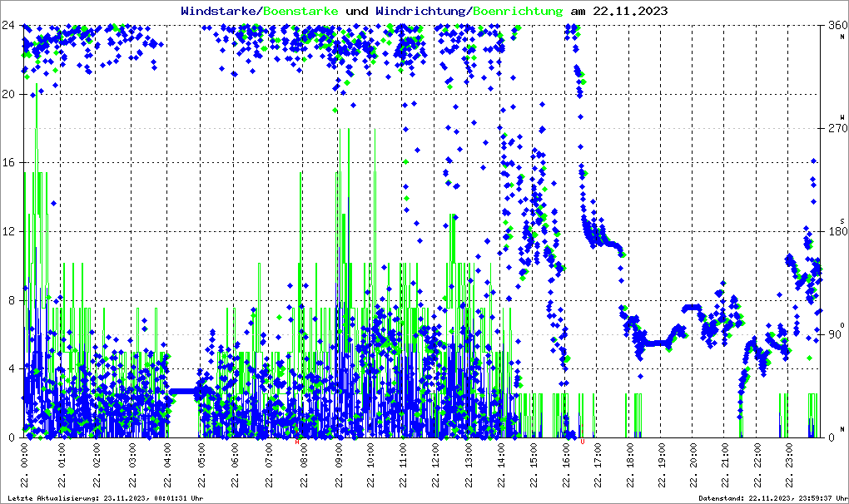849x504 pixels.
Task: Click direction axis value '270'
Action: [838, 128]
